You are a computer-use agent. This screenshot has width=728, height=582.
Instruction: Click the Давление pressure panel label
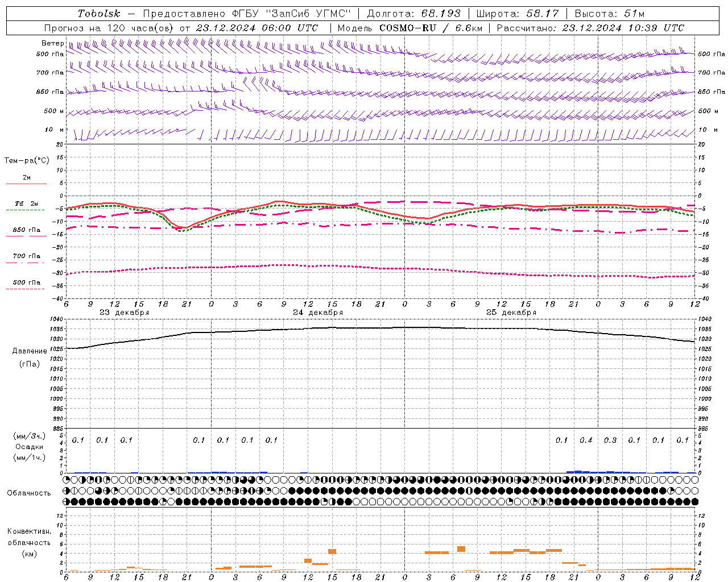(30, 351)
